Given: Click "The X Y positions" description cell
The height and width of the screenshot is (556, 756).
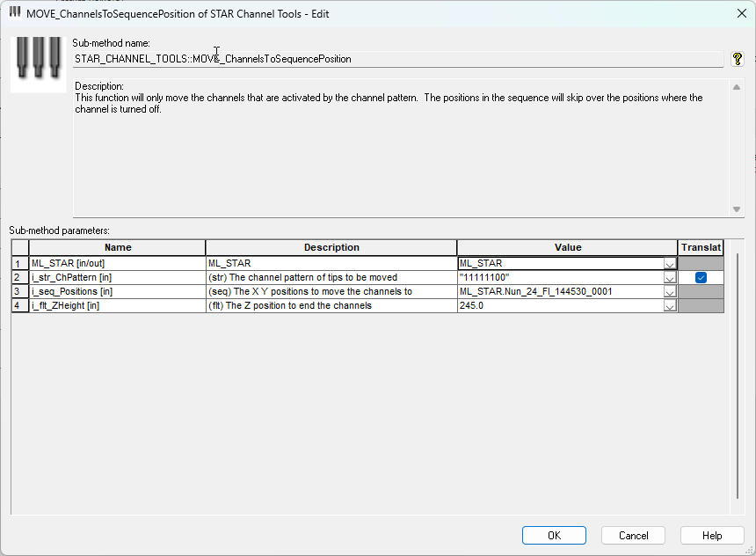Looking at the screenshot, I should [x=331, y=291].
